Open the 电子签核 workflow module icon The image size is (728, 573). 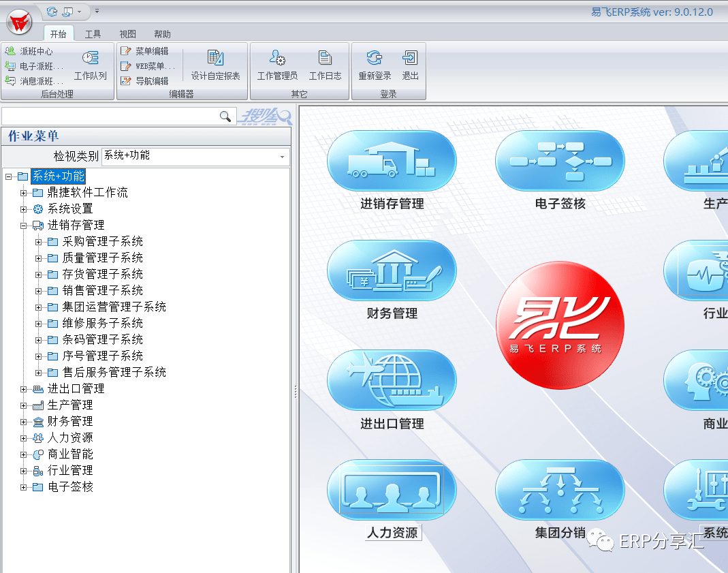[x=560, y=161]
